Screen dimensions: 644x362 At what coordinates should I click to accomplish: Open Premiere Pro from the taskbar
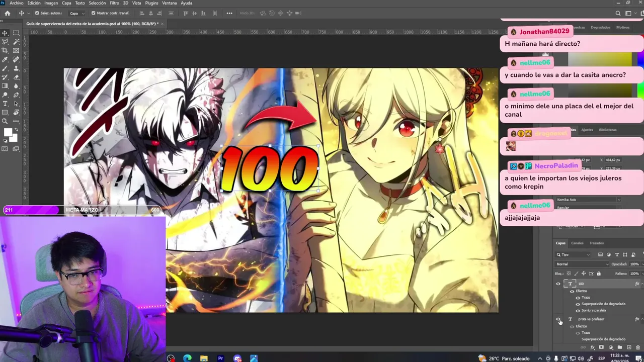click(x=220, y=358)
